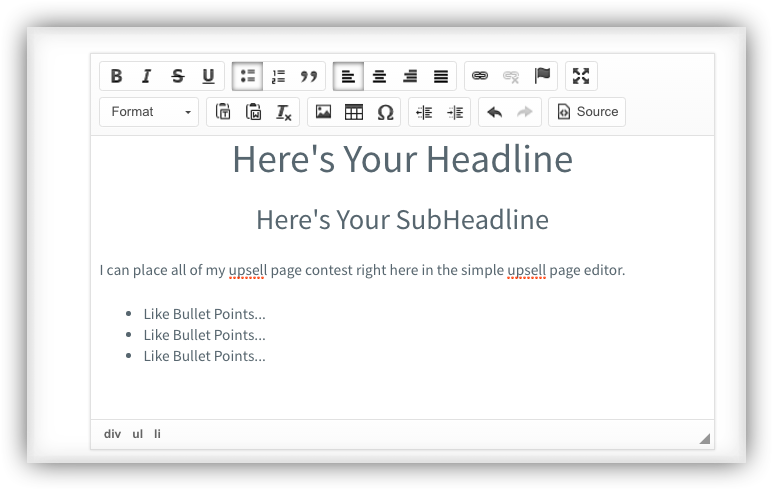Open the Format dropdown
This screenshot has height=490, width=773.
click(149, 112)
